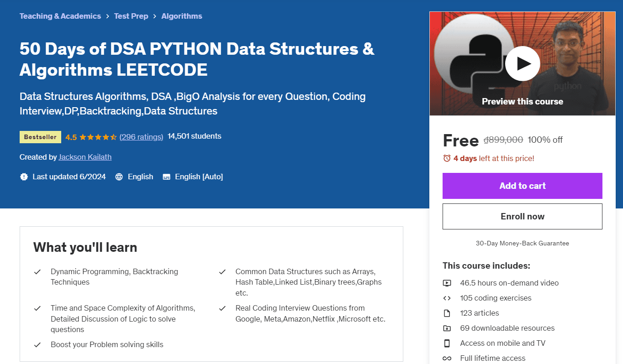Click the Bestseller badge

tap(40, 137)
